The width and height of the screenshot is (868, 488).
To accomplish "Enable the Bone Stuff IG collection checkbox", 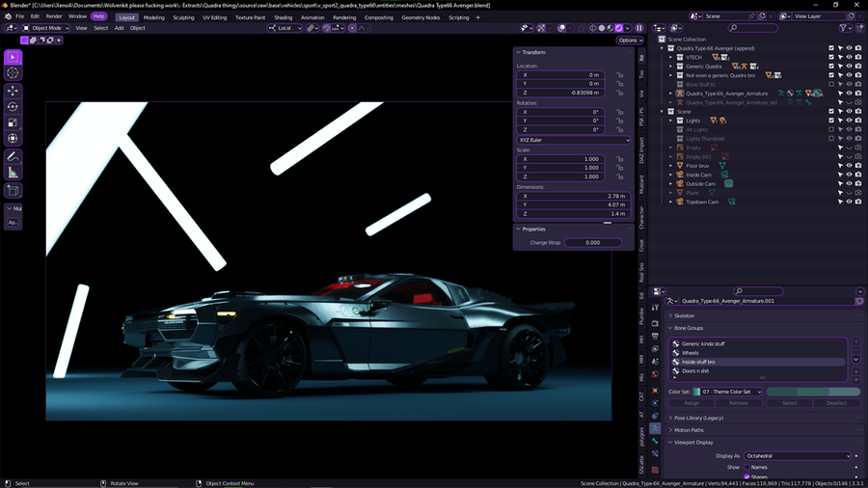I will pyautogui.click(x=831, y=85).
